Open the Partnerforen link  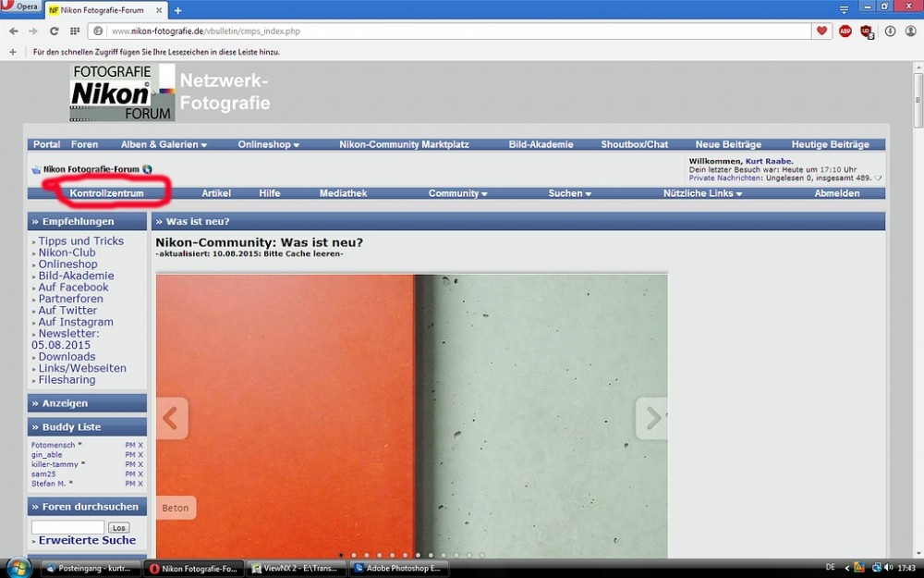click(70, 299)
